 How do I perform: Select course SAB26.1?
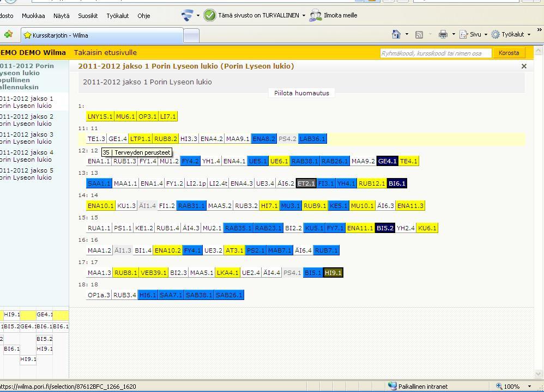pyautogui.click(x=229, y=295)
